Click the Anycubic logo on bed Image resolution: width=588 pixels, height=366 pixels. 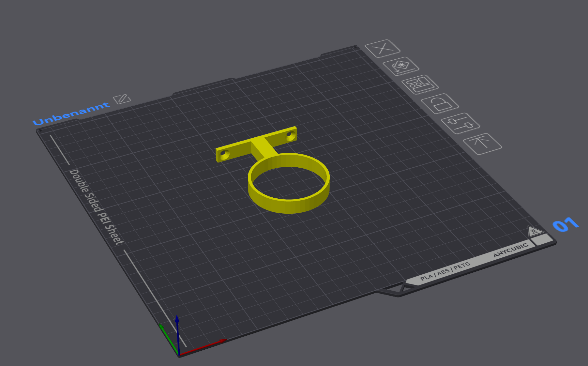click(511, 250)
